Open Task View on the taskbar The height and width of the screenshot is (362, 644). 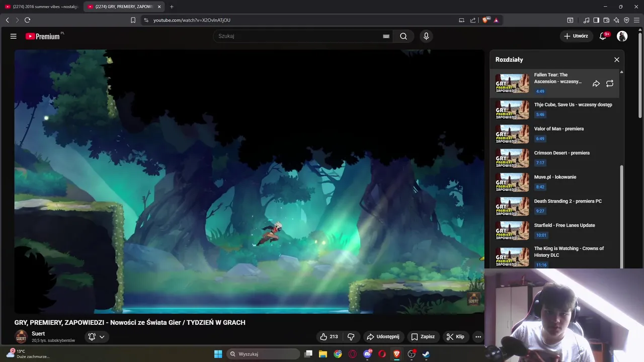point(308,354)
